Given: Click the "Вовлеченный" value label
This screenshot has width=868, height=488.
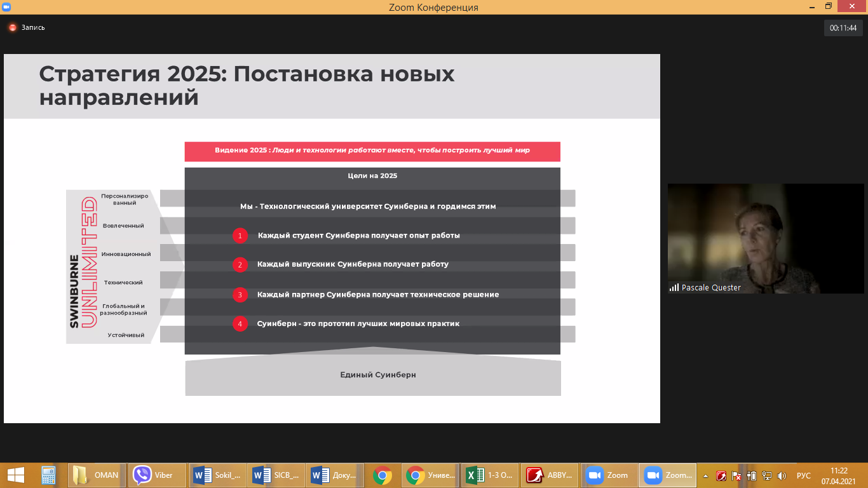Looking at the screenshot, I should click(123, 226).
